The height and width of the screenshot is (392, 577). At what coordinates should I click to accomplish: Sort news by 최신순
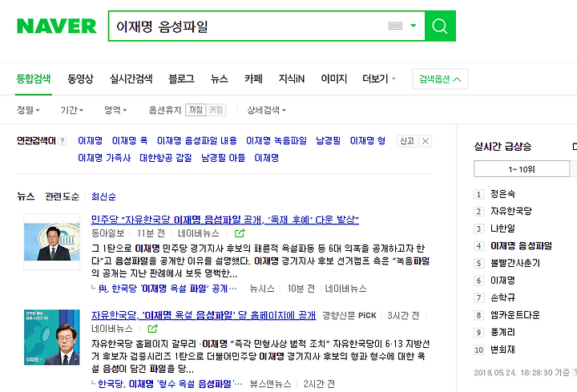(103, 196)
